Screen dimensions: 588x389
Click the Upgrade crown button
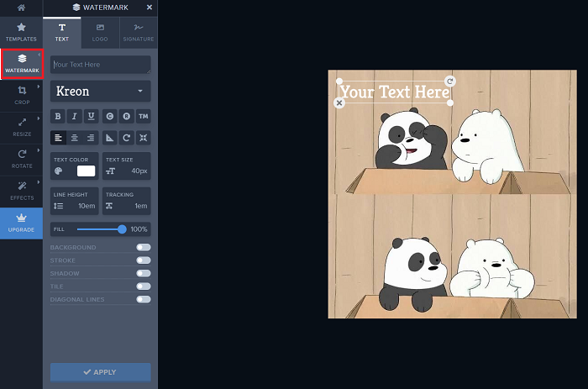tap(21, 223)
